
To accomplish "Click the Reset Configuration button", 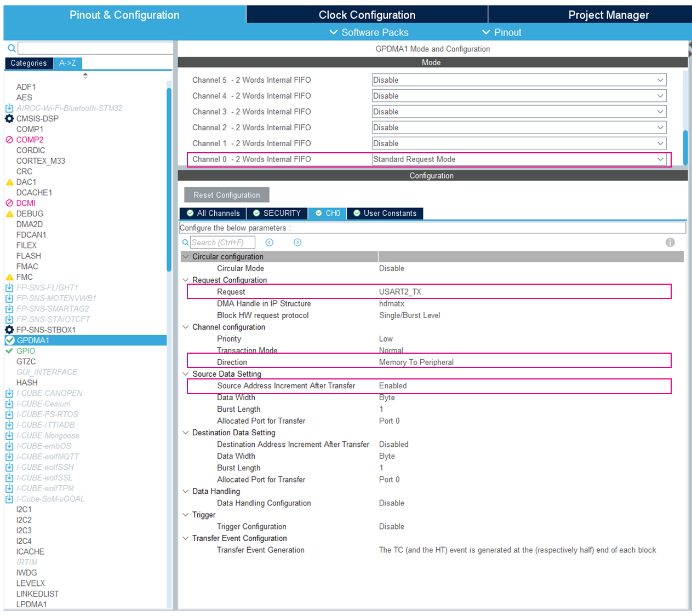I will tap(227, 195).
